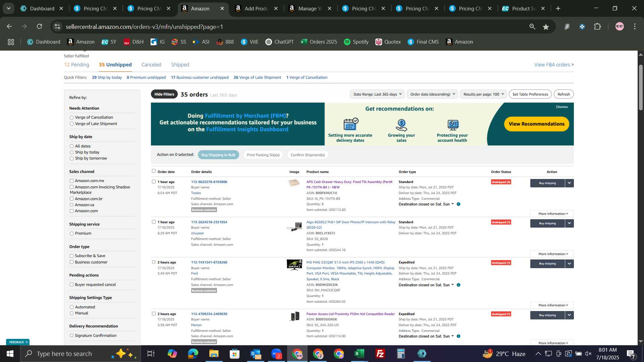Select Ship by tomorrow radio option
This screenshot has height=362, width=644.
point(71,159)
